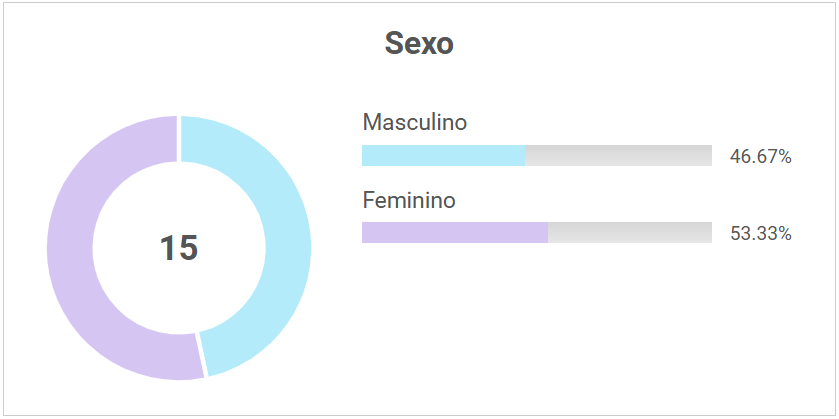Click the gray unfilled part of Masculino bar
Image resolution: width=839 pixels, height=419 pixels.
[x=618, y=156]
